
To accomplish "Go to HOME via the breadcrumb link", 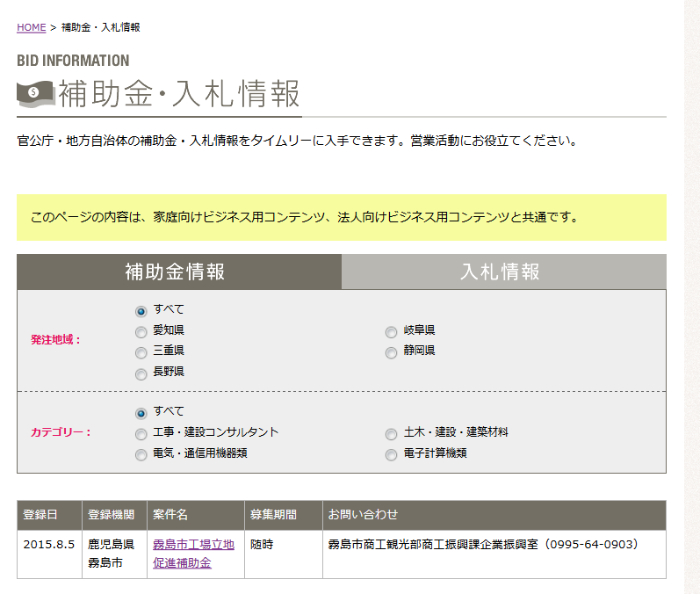I will click(x=31, y=27).
